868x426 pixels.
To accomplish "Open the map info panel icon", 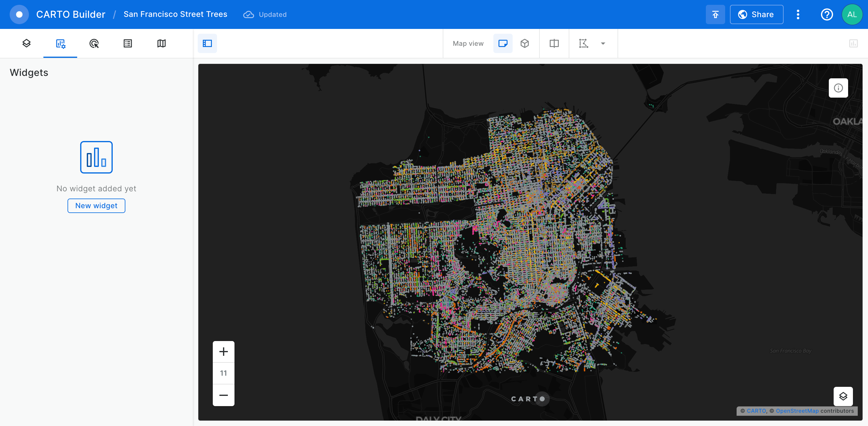I will pyautogui.click(x=838, y=88).
